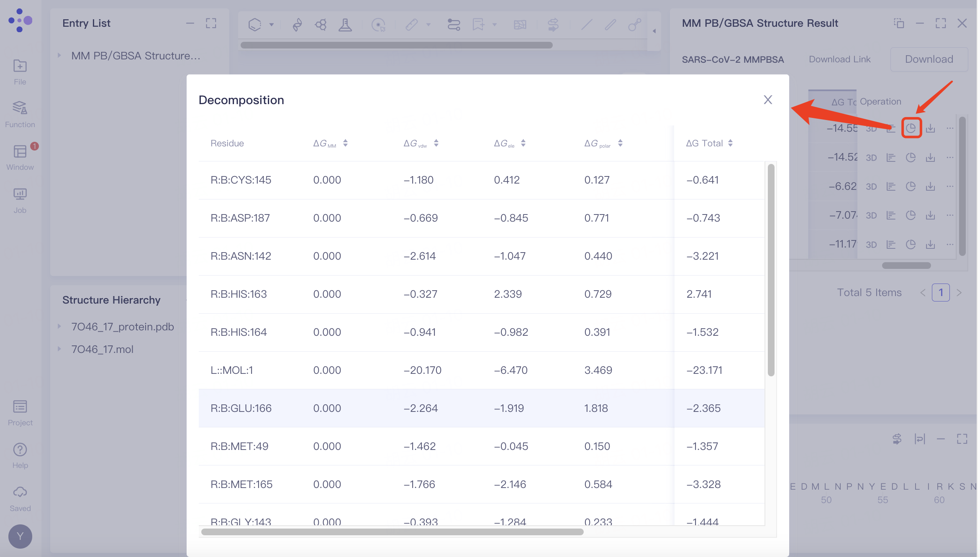Click 3D view icon for −6.62 row

point(871,187)
